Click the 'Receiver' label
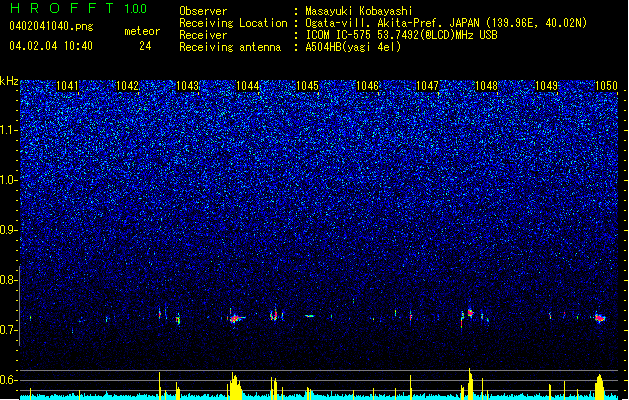 (x=203, y=35)
